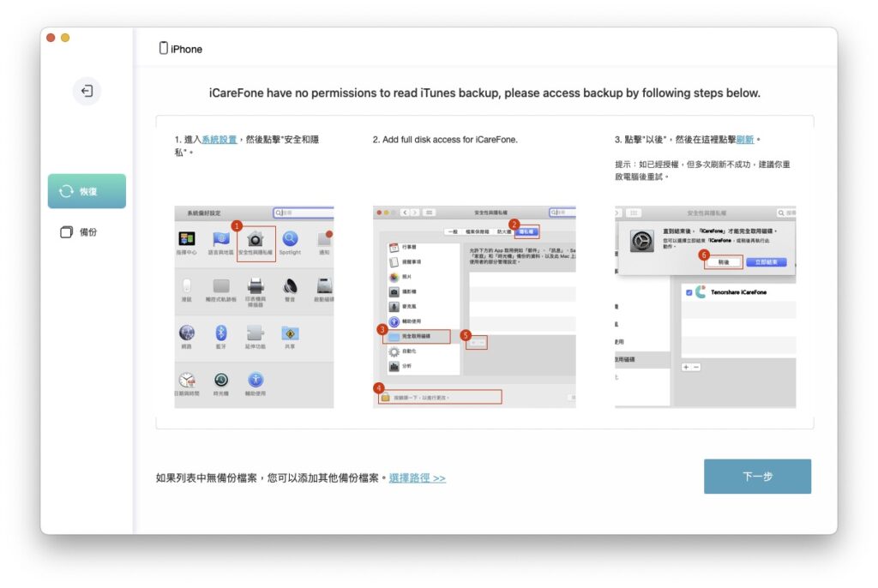Click the step 1 System Preferences thumbnail

coord(254,307)
